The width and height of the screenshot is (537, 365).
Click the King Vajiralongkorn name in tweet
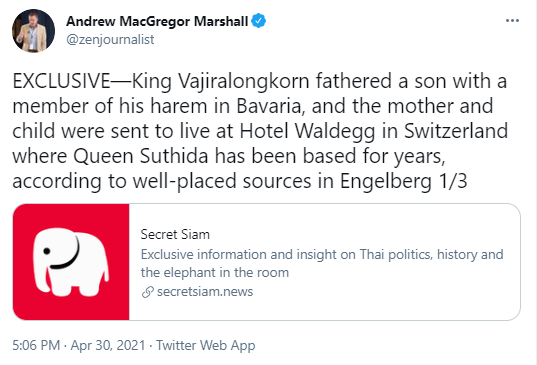pos(220,82)
